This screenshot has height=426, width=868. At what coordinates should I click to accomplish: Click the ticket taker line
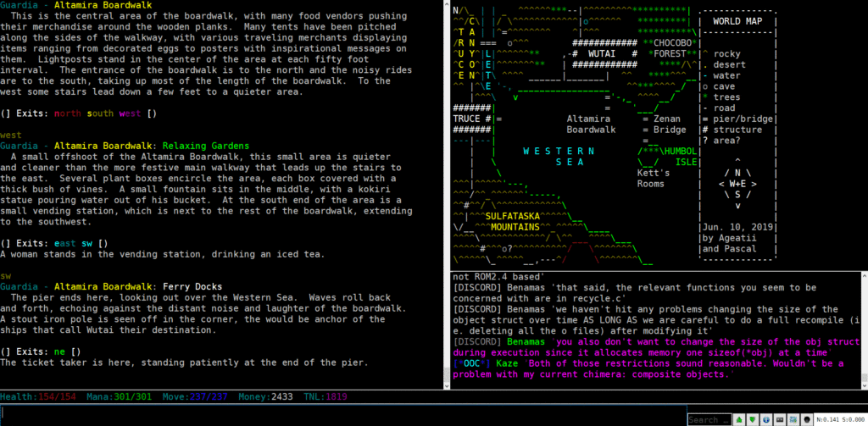coord(184,363)
